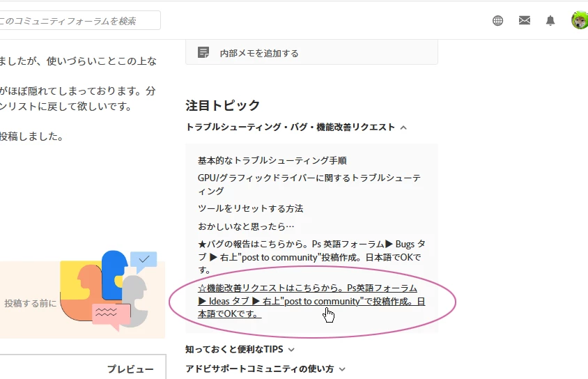Collapse the トラブルシューティング・バグ・機能改善リクエスト section
588x379 pixels.
[296, 127]
